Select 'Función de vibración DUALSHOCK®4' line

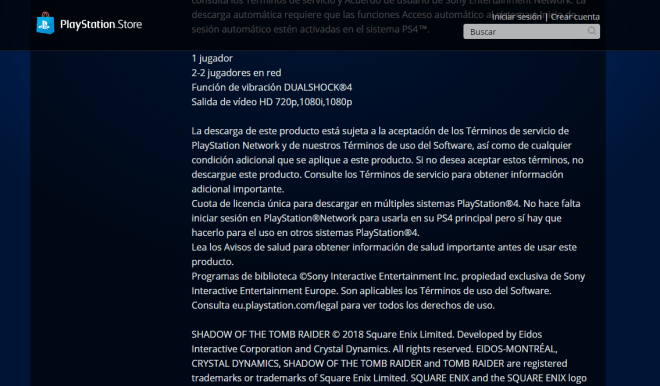(271, 87)
